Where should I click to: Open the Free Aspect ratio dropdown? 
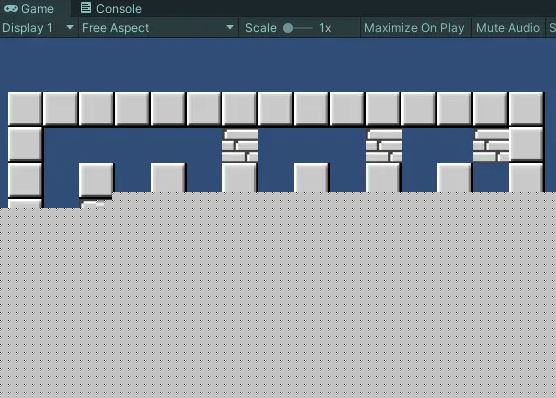tap(158, 28)
